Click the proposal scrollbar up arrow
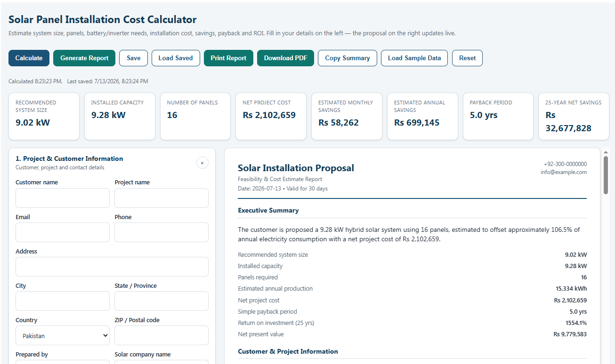Viewport: 615px width, 364px height. tap(606, 152)
